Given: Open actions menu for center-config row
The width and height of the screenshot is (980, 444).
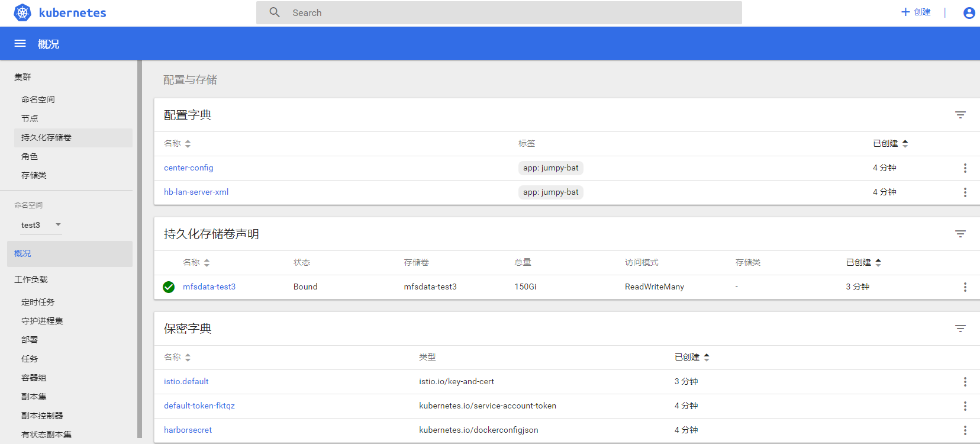Looking at the screenshot, I should click(965, 168).
